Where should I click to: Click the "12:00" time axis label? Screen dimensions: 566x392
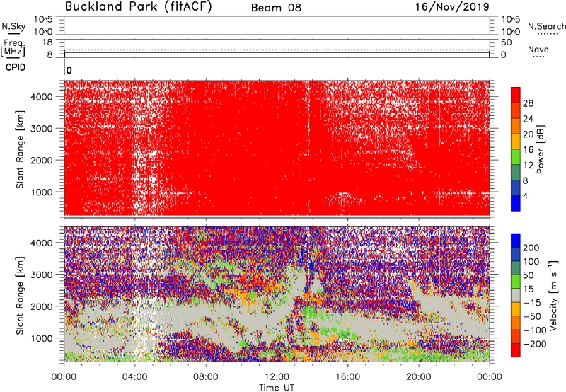[x=277, y=377]
